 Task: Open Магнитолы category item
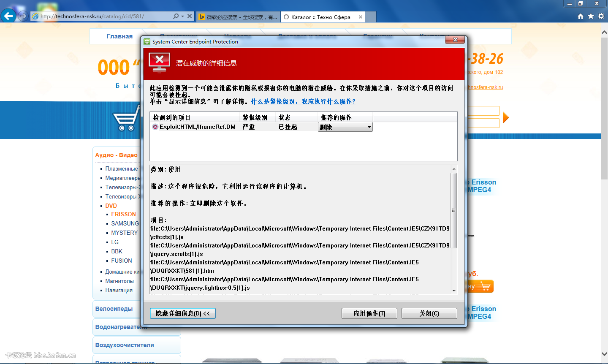coord(119,281)
